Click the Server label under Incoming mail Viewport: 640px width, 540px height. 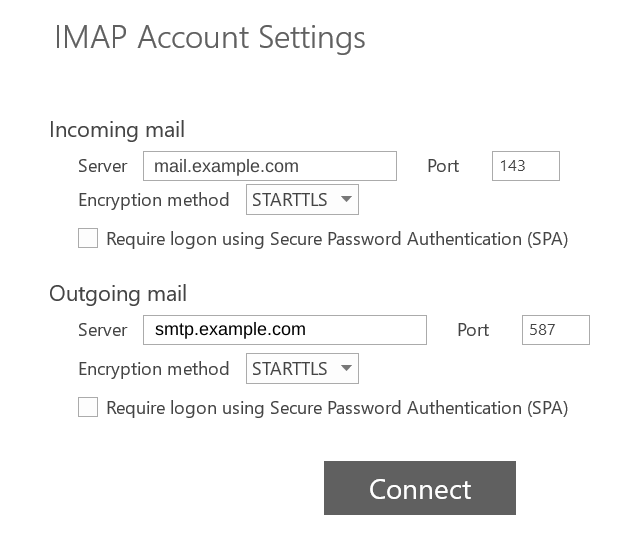click(103, 166)
